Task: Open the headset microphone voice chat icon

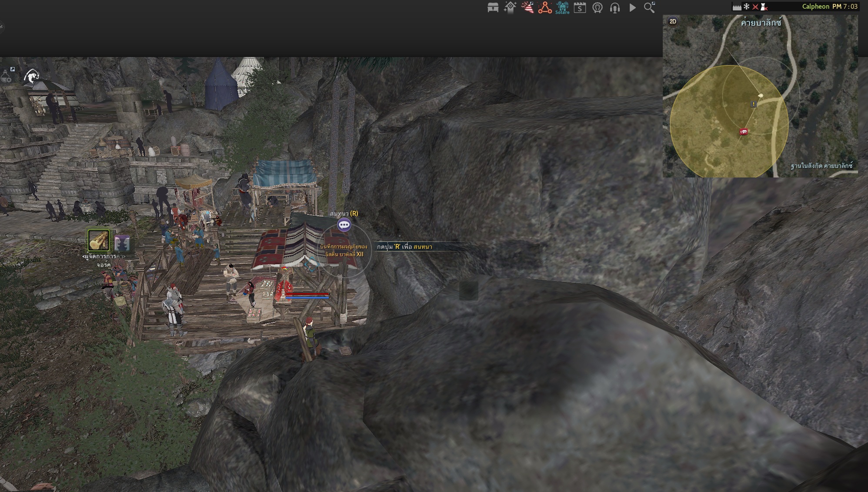Action: pyautogui.click(x=615, y=8)
